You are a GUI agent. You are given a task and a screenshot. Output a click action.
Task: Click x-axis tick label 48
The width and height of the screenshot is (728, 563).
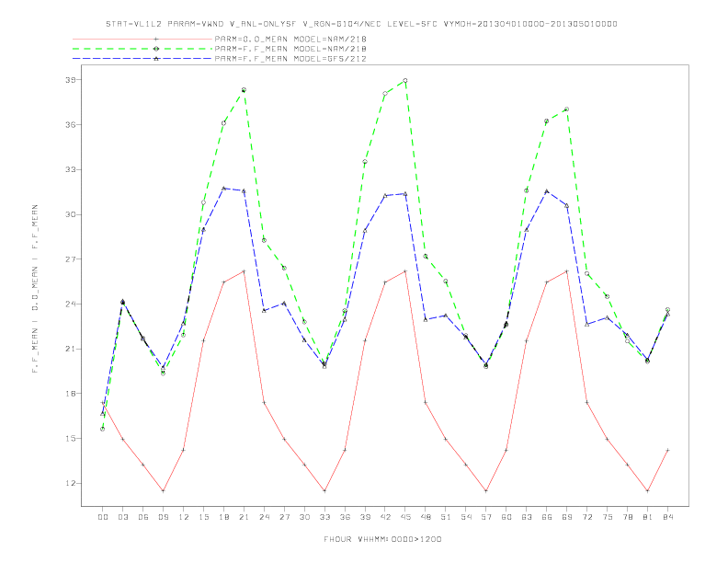tap(426, 517)
